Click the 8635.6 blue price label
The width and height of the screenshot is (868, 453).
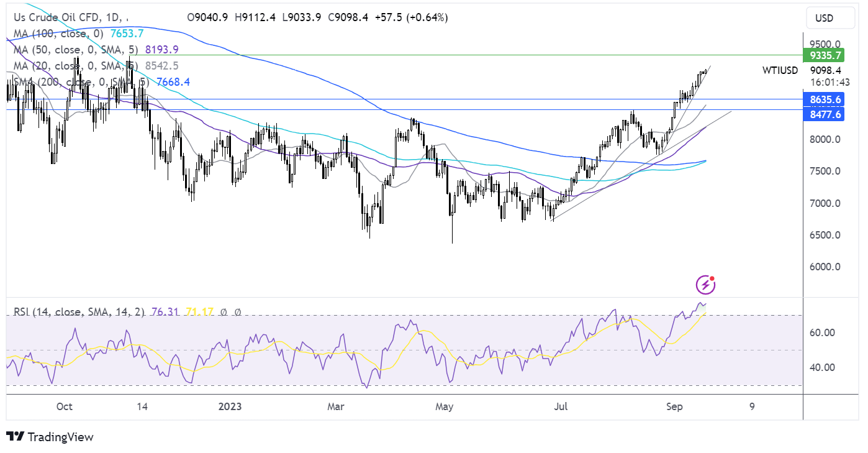825,99
